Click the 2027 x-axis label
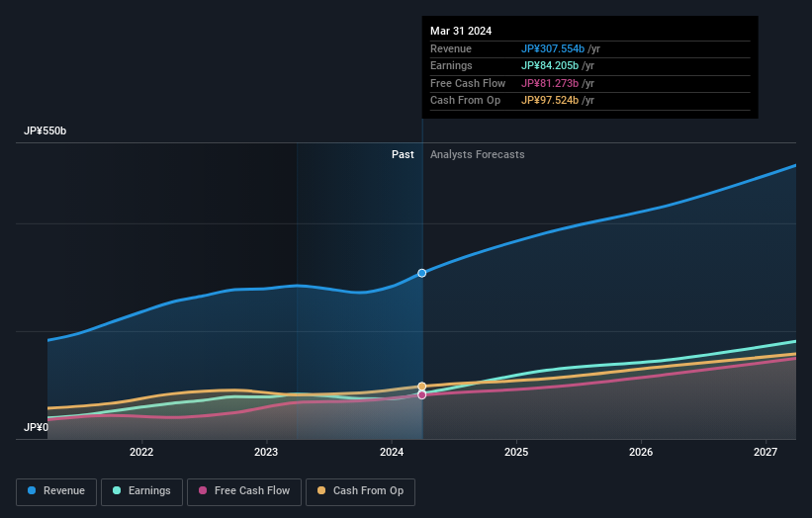Screen dimensions: 812x518 click(x=766, y=453)
